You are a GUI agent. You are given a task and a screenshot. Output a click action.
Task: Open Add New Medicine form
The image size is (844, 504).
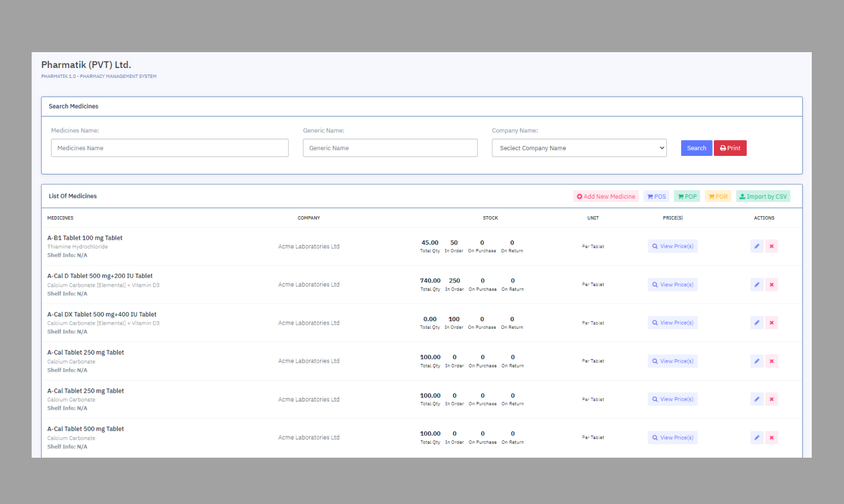click(x=606, y=196)
